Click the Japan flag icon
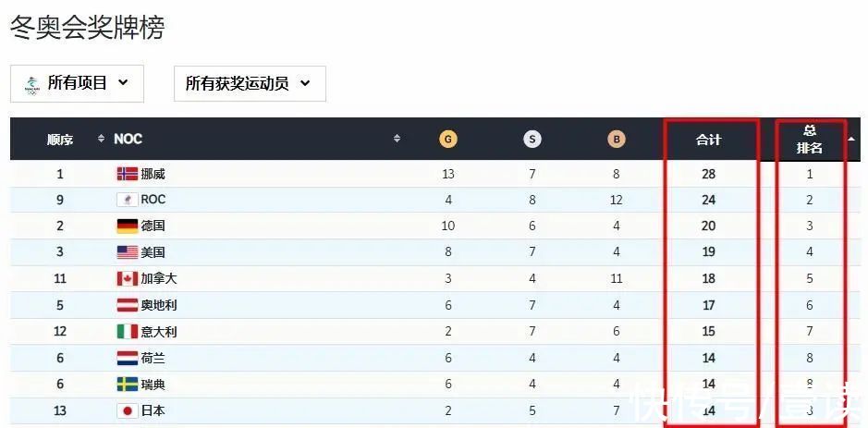This screenshot has width=868, height=428. click(127, 410)
